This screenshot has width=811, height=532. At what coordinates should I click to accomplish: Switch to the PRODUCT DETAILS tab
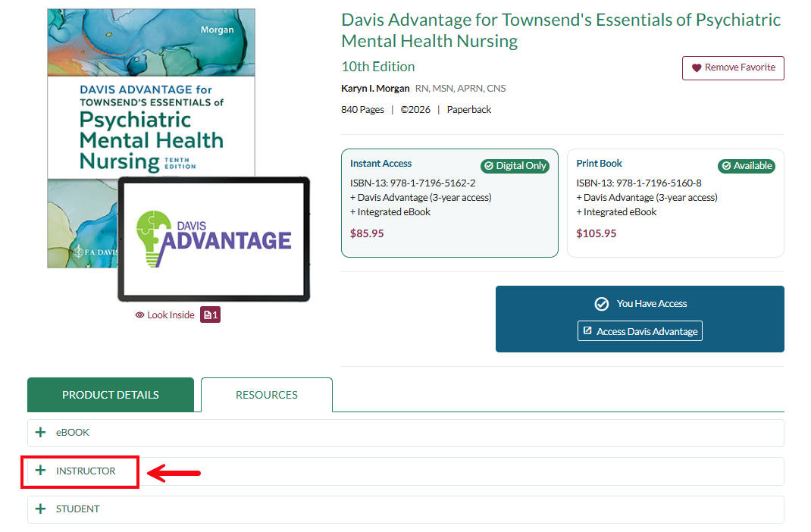tap(111, 395)
